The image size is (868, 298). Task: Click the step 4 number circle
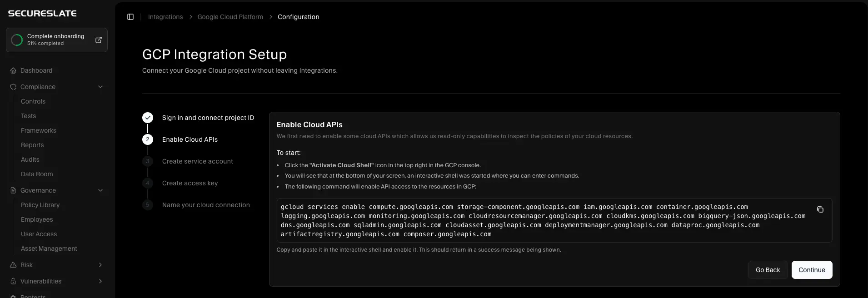pos(148,183)
